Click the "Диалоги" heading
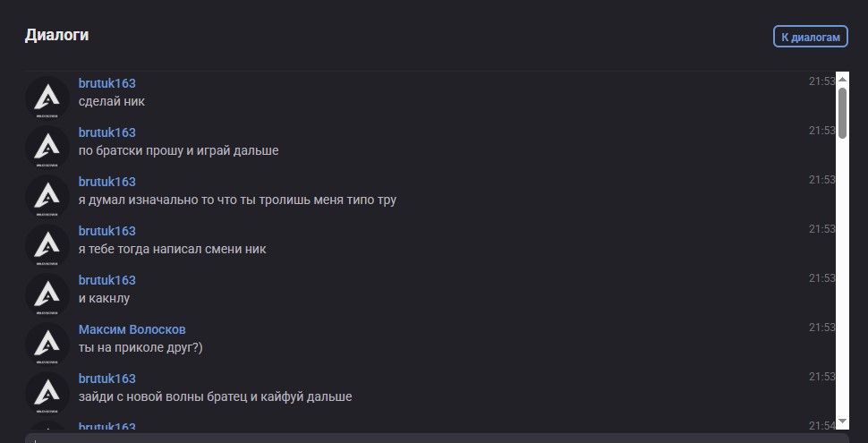This screenshot has width=868, height=443. [56, 36]
